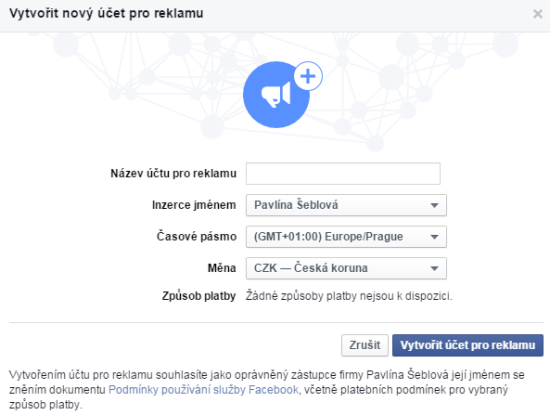Screen dimensions: 550x415
Task: Click the arrow on Inzerce jménem combo box
Action: (434, 206)
